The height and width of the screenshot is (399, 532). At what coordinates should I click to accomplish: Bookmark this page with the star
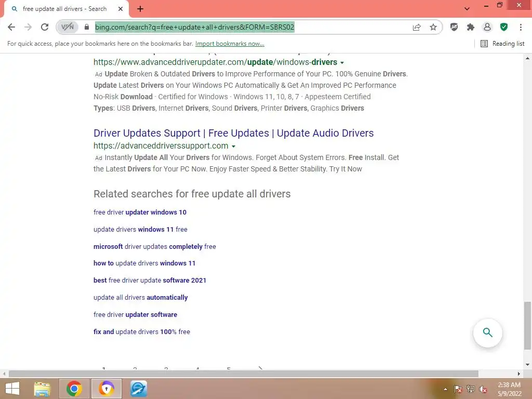pyautogui.click(x=433, y=27)
